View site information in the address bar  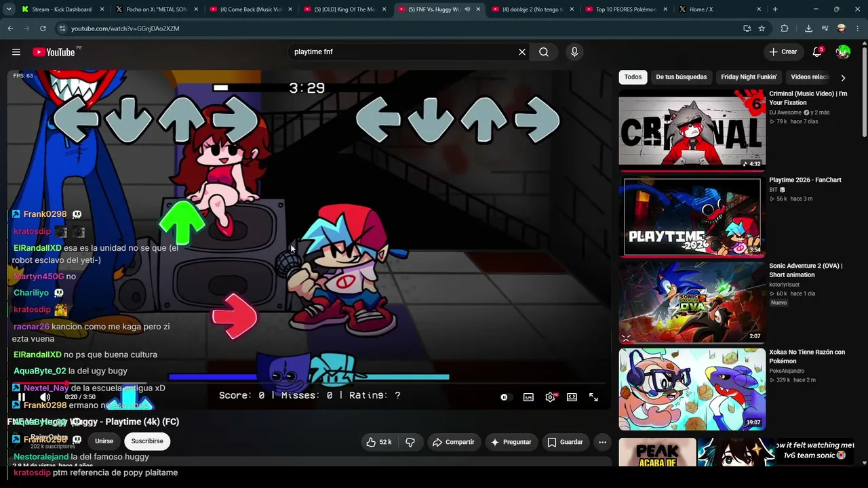(62, 28)
